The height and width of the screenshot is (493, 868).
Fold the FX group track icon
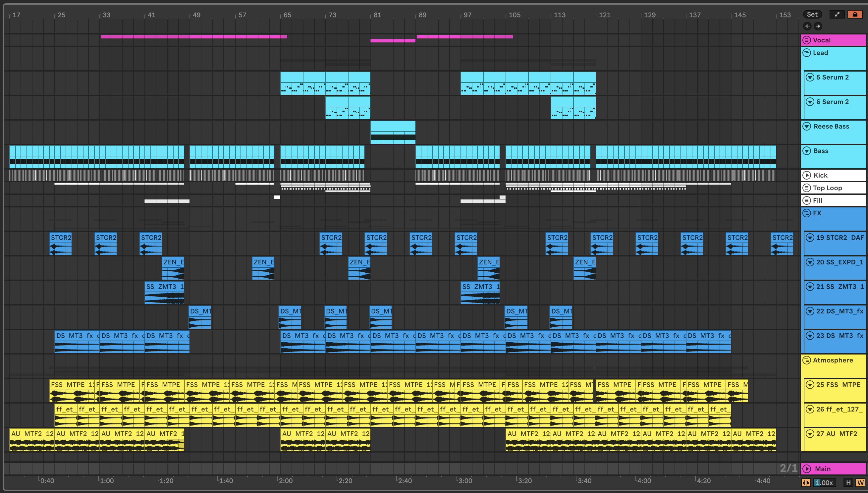(x=807, y=213)
